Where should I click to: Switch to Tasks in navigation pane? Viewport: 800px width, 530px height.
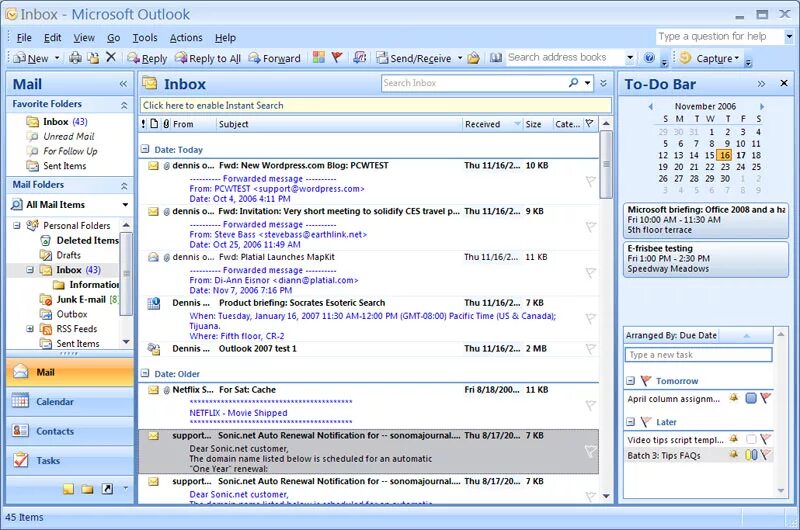pyautogui.click(x=70, y=461)
